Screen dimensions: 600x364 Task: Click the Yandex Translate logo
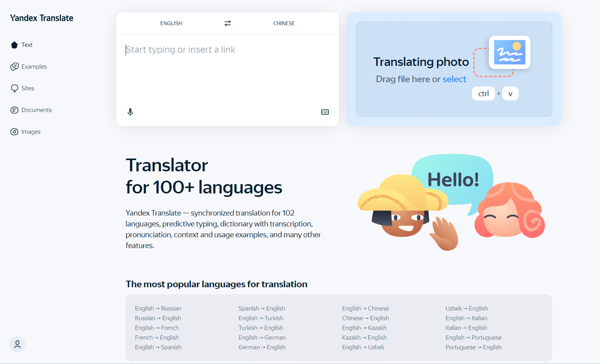tap(41, 18)
